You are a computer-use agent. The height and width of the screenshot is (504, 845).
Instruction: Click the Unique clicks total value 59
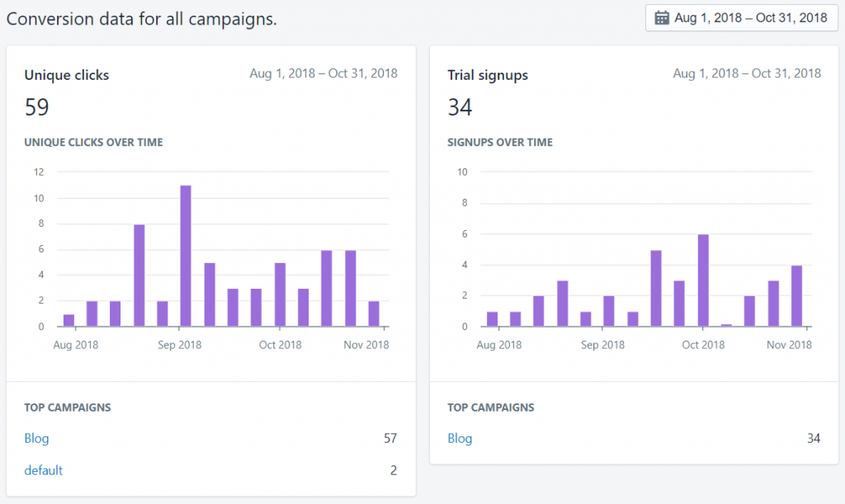[36, 107]
